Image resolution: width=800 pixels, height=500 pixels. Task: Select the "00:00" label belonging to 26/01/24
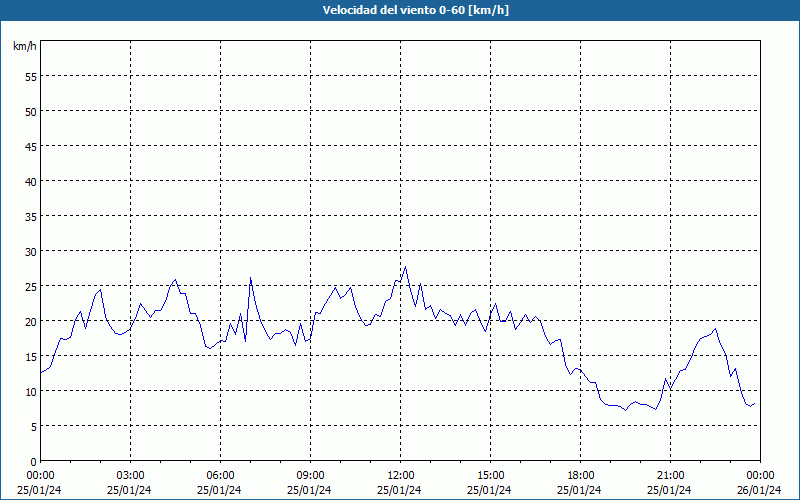(x=761, y=476)
